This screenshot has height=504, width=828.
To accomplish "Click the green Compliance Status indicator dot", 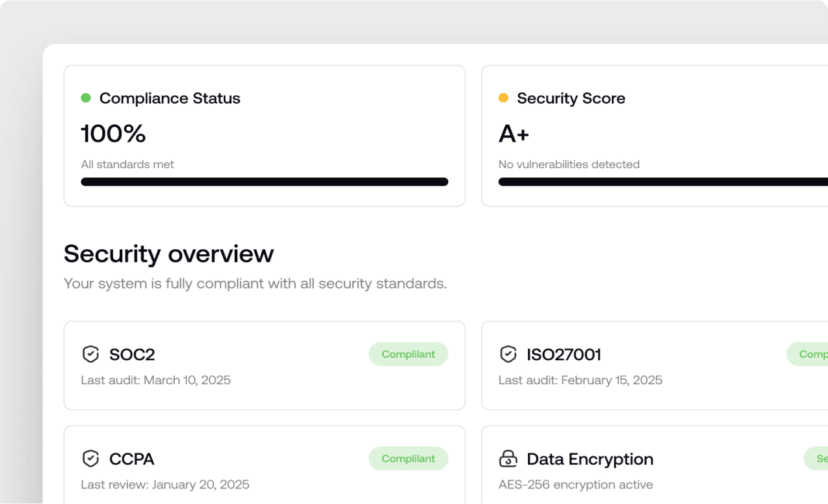I will [x=85, y=97].
